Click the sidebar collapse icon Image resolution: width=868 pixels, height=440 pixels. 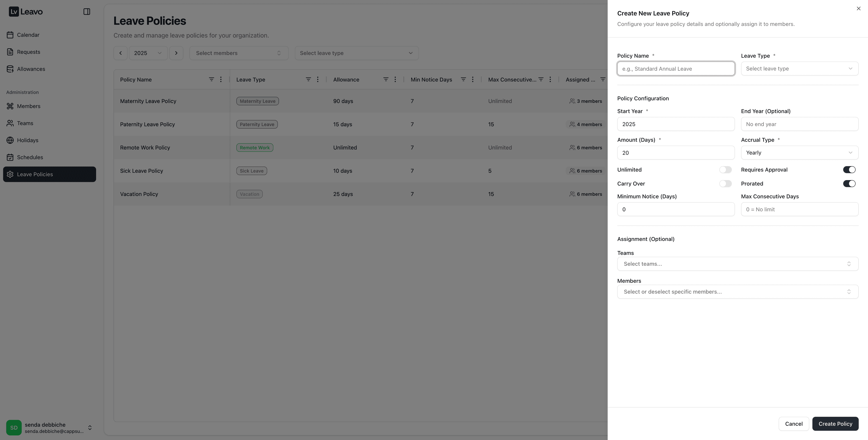coord(87,12)
